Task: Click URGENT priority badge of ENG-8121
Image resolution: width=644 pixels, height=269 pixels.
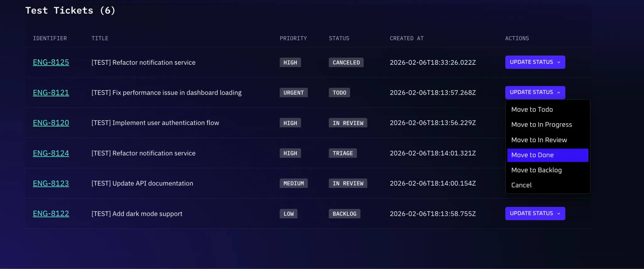Action: click(x=294, y=92)
